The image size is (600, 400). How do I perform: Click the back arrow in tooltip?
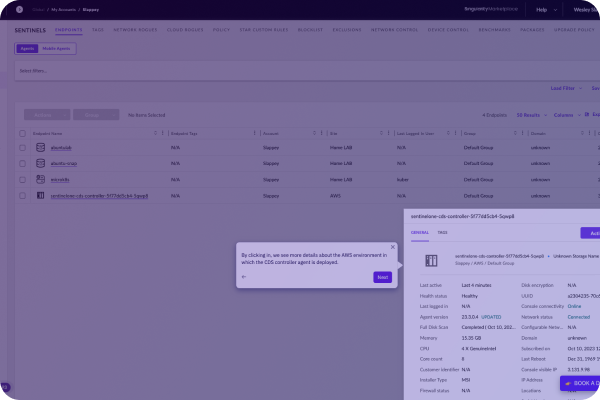(244, 277)
